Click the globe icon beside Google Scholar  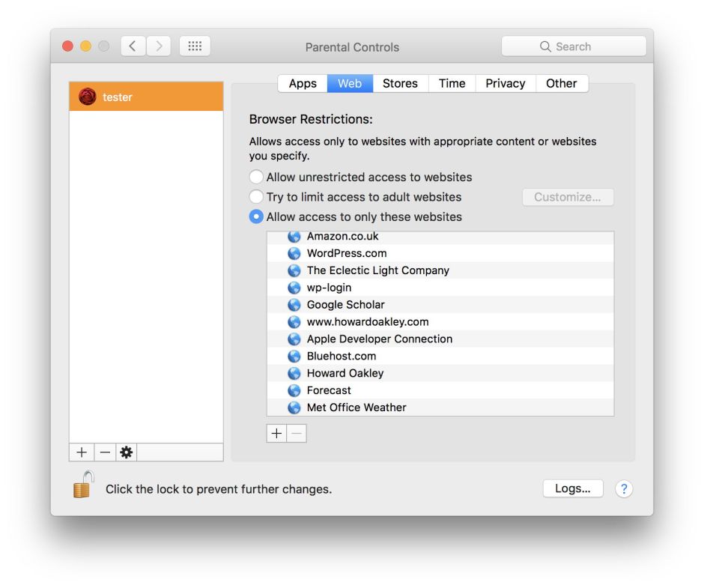point(294,305)
